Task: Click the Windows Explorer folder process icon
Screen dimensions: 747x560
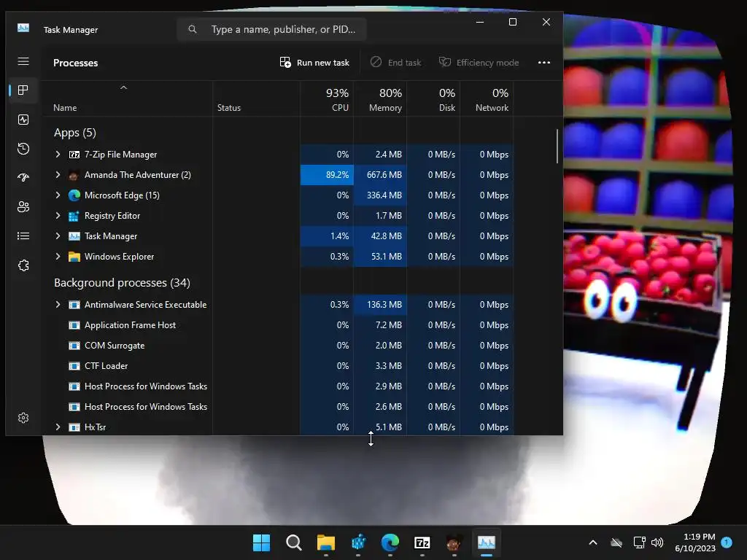Action: [74, 257]
